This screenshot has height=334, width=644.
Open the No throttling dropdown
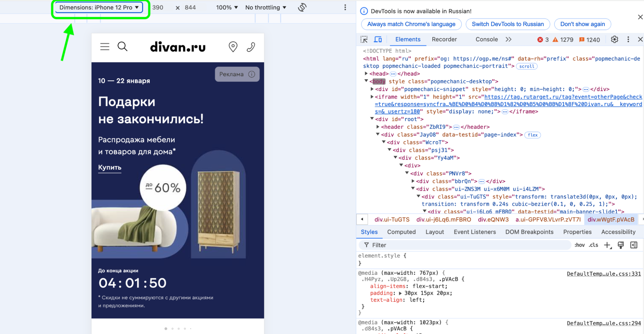tap(266, 7)
